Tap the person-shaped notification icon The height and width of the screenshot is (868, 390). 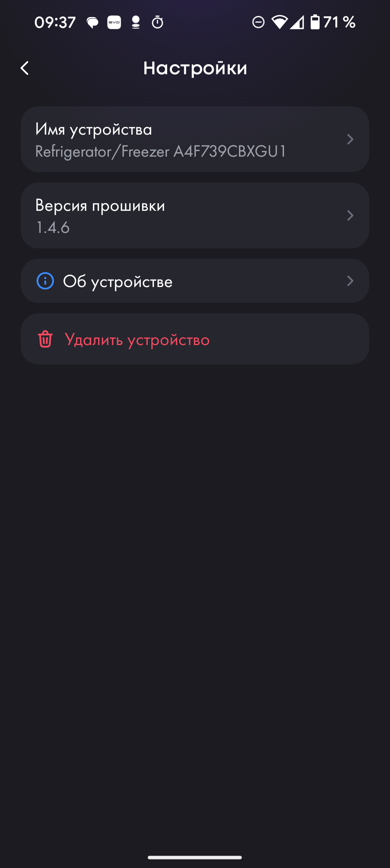[136, 22]
